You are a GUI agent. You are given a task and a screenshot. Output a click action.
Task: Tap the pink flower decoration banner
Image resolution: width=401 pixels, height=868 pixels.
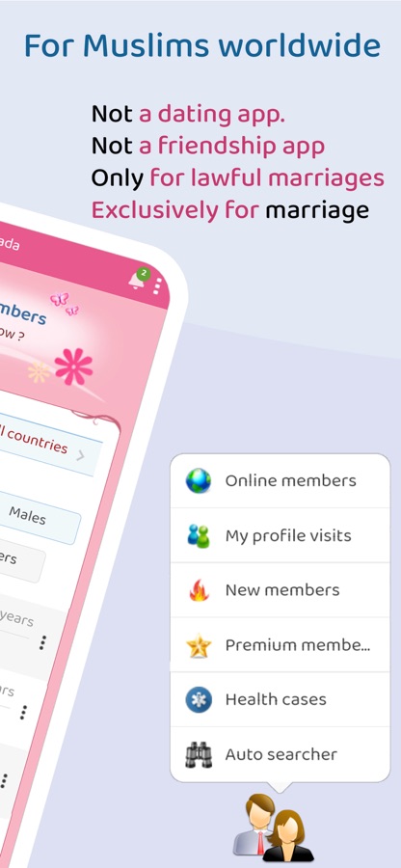tap(73, 367)
